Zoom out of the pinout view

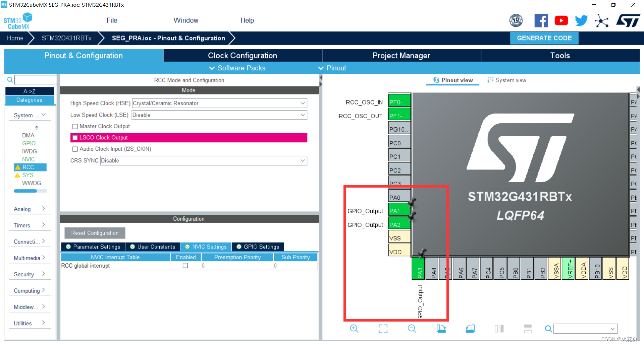point(412,329)
